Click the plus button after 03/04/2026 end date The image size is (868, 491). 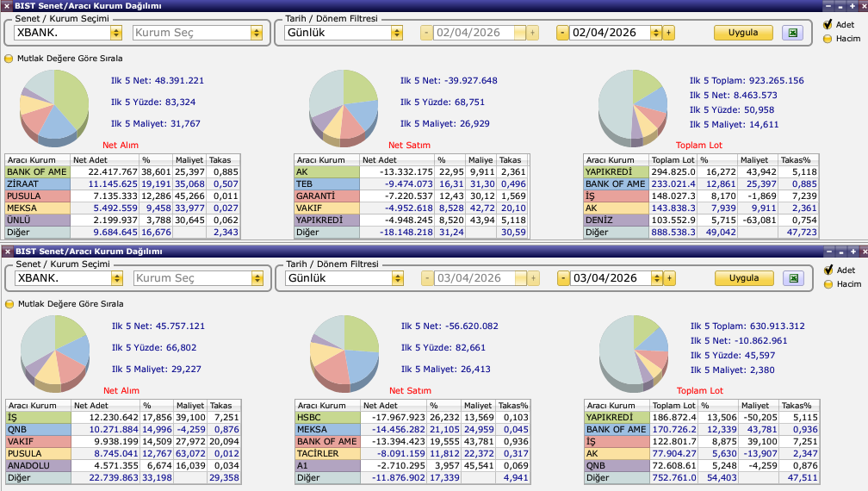[669, 278]
